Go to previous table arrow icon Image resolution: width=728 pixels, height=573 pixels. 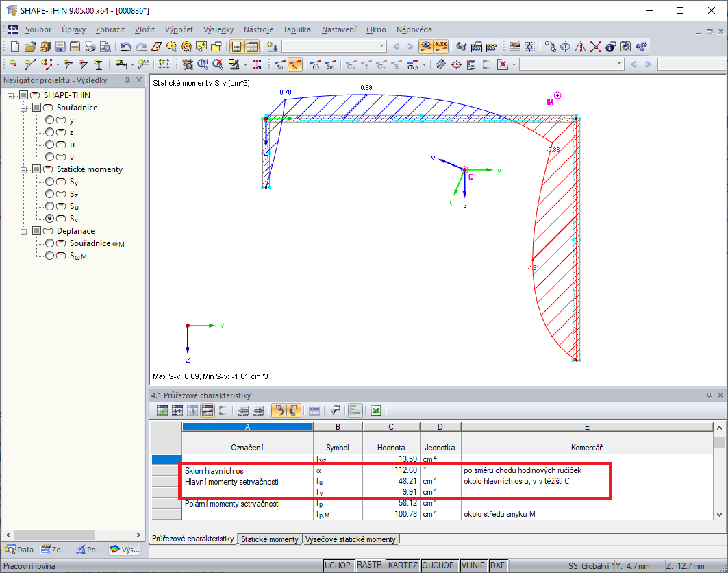[x=243, y=411]
